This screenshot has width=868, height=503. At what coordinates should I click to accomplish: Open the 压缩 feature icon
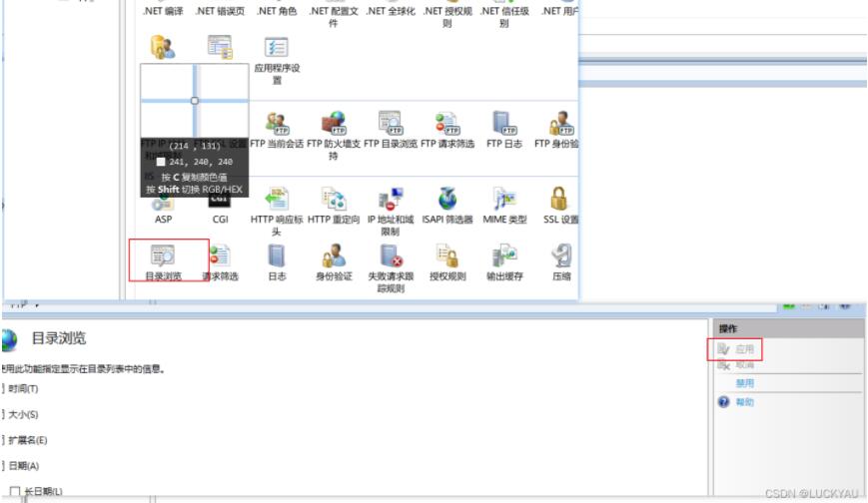tap(561, 255)
